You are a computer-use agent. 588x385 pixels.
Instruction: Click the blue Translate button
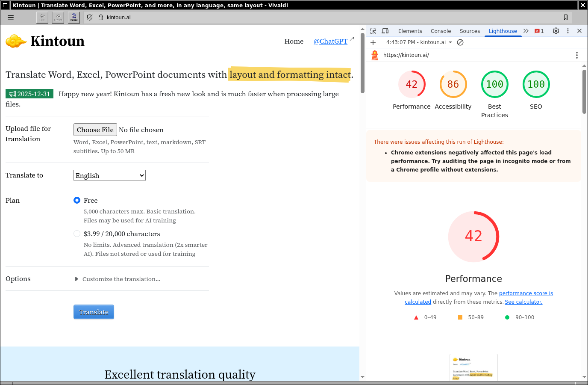(x=94, y=312)
